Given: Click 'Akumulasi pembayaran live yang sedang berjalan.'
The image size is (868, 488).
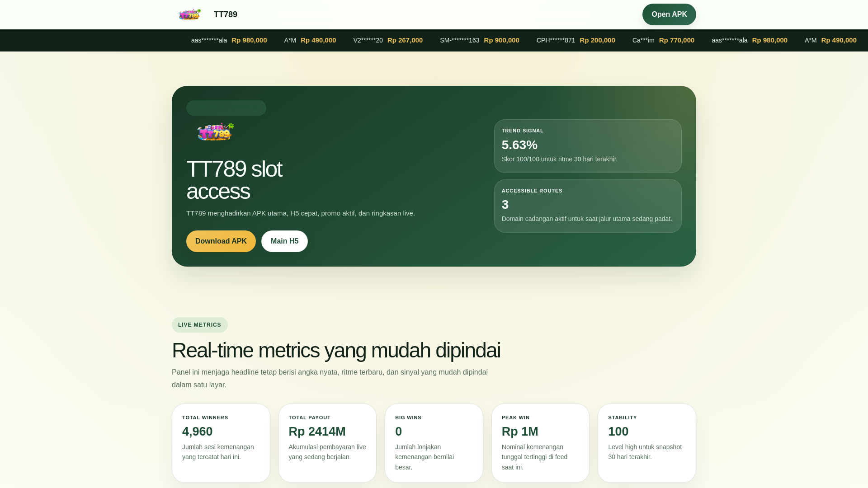Looking at the screenshot, I should click(x=327, y=452).
